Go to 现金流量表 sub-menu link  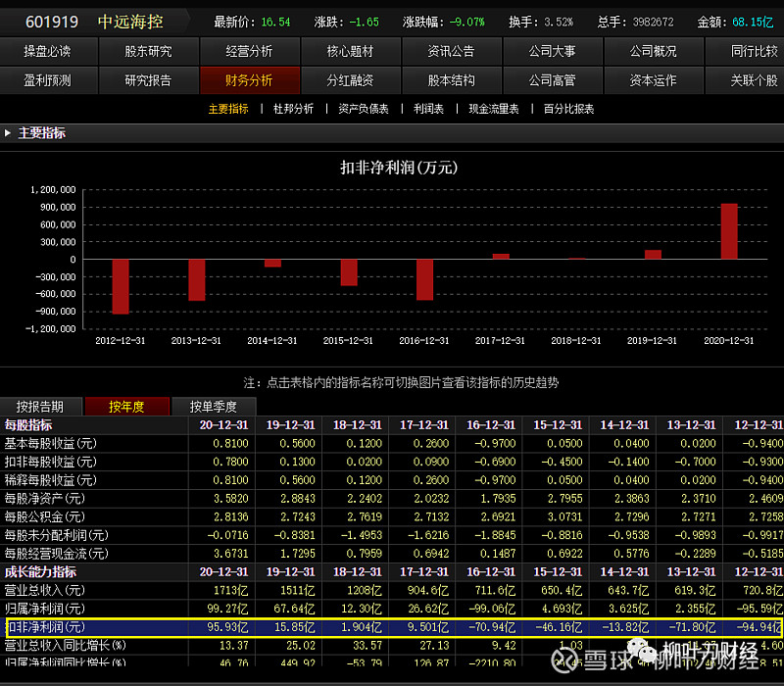click(x=494, y=109)
